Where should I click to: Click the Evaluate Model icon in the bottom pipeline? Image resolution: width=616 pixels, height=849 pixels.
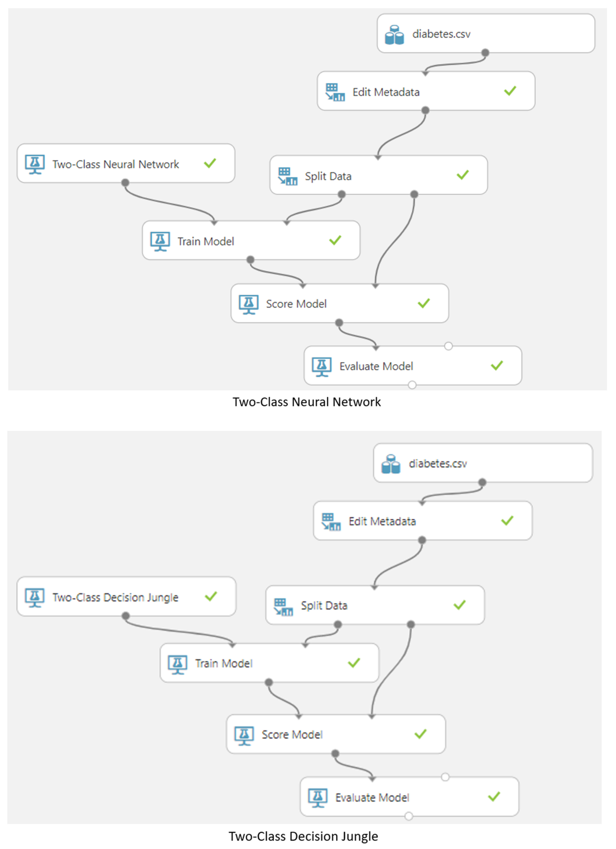click(318, 798)
